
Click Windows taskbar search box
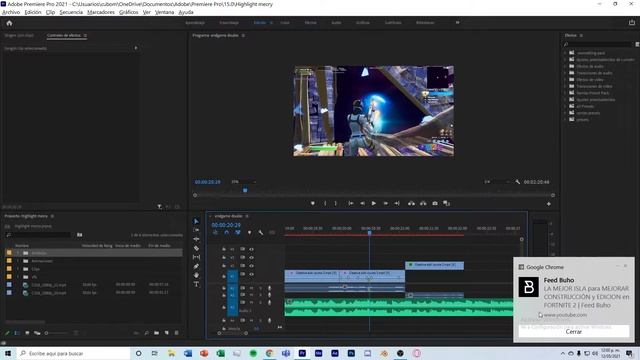pyautogui.click(x=73, y=353)
